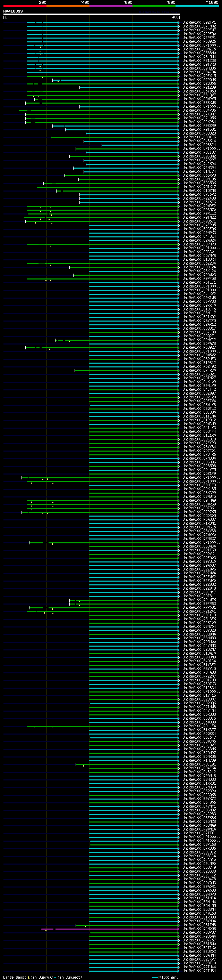The width and height of the screenshot is (222, 980).
Task: Select hit label UniRef100_Q7TTX1
Action: [199, 833]
